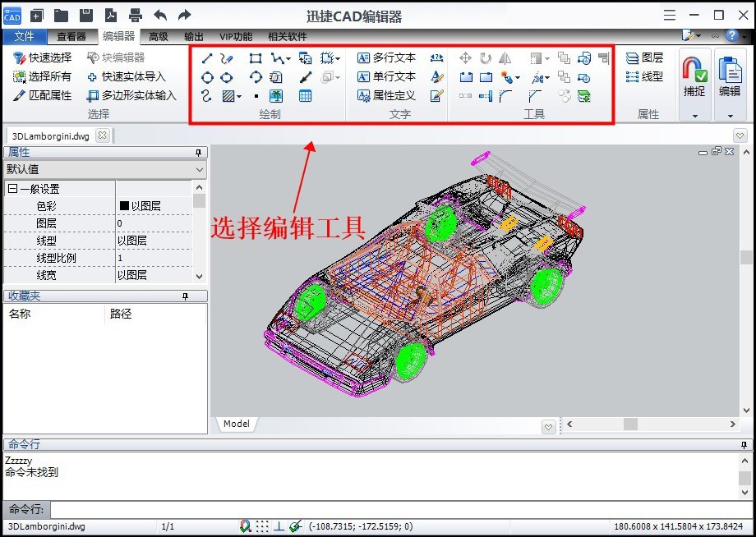
Task: Switch to the 查看器 ribbon tab
Action: click(71, 36)
